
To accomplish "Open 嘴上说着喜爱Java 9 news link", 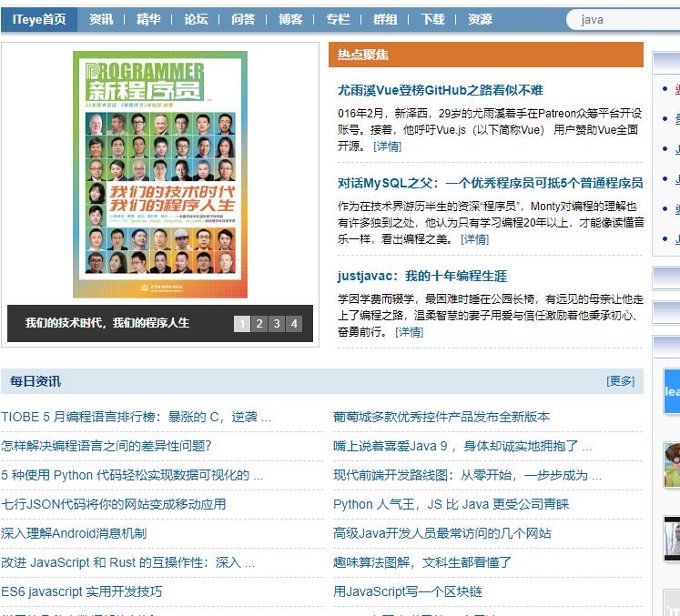I will (x=462, y=446).
